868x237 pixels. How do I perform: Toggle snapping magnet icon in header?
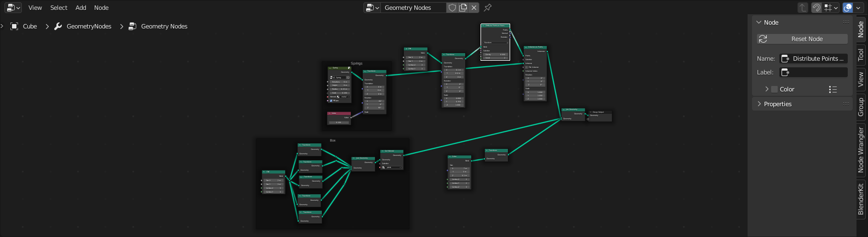(816, 8)
